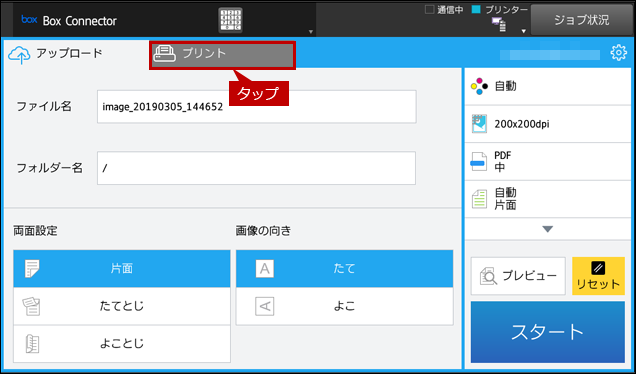Image resolution: width=636 pixels, height=374 pixels.
Task: Click the Box Connector title
Action: pyautogui.click(x=80, y=21)
